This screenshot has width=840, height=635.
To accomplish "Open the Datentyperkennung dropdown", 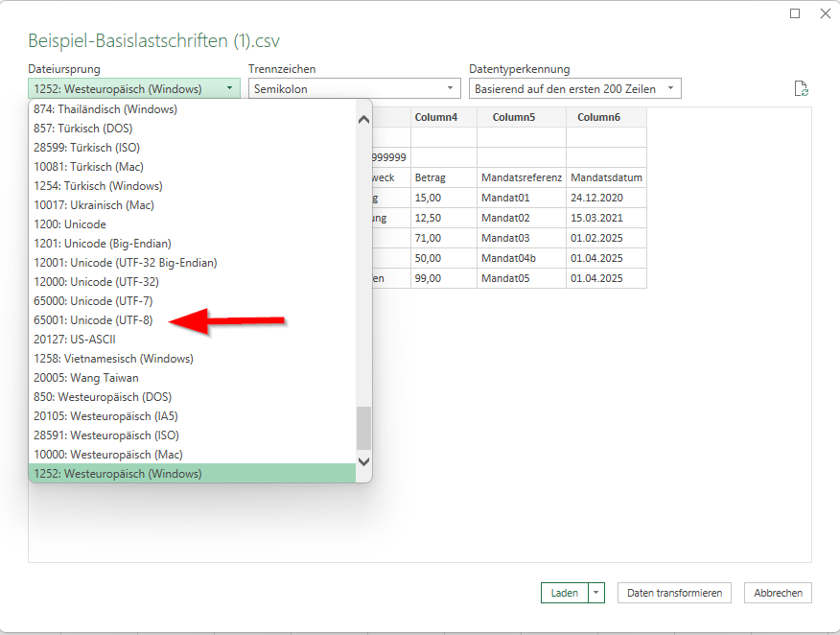I will (574, 89).
